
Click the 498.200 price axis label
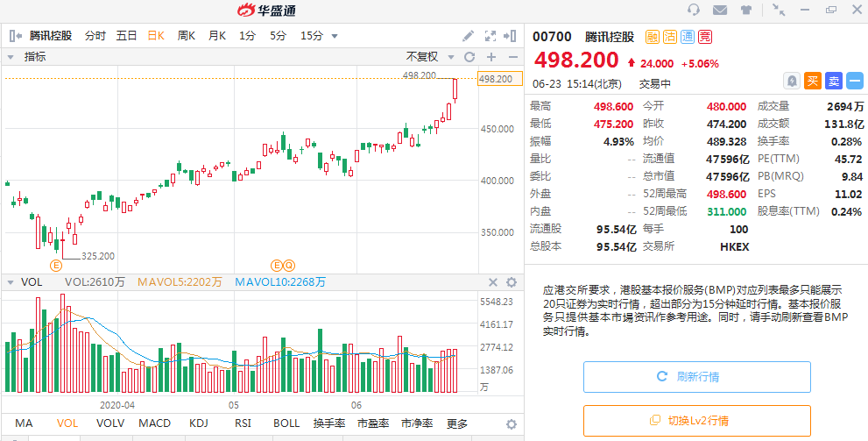tap(500, 79)
